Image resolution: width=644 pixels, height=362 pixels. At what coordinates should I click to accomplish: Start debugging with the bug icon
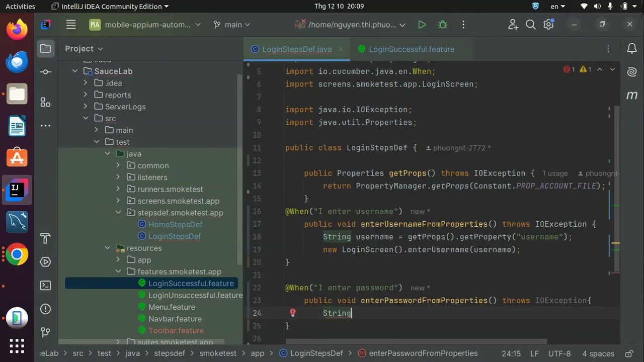pos(442,24)
